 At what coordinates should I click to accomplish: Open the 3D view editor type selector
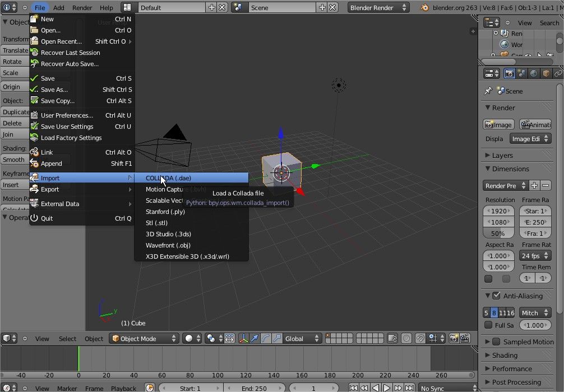point(10,338)
